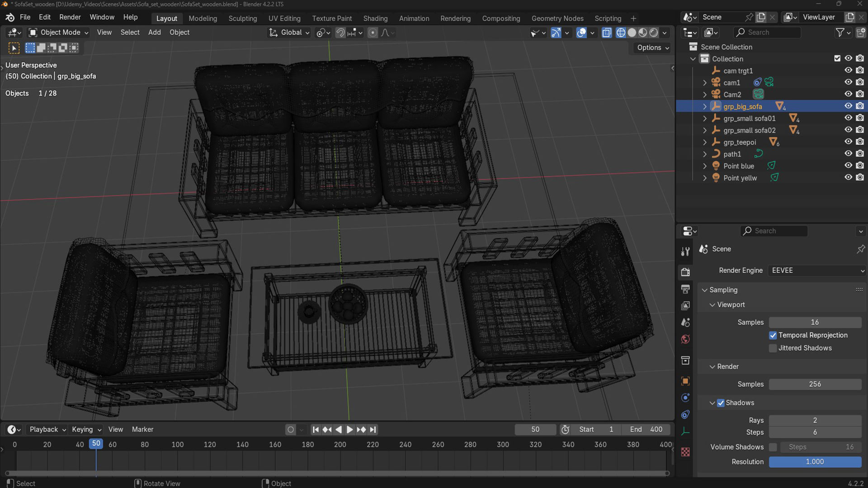Jump to the timeline end frame

coord(373,430)
